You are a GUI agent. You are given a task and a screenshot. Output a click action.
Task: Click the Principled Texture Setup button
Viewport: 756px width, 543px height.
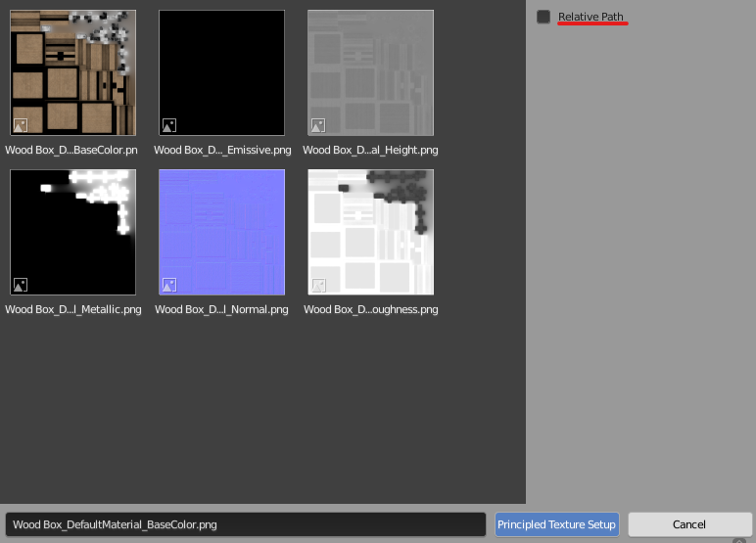tap(557, 524)
